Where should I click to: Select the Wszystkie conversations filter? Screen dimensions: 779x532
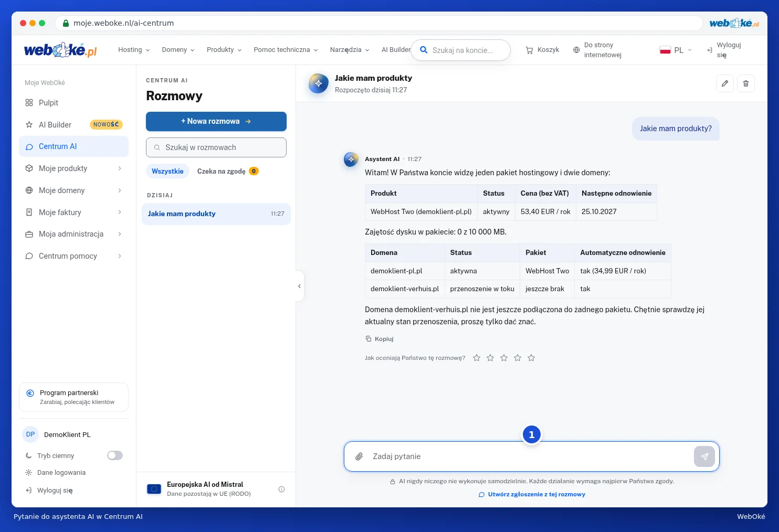tap(167, 171)
